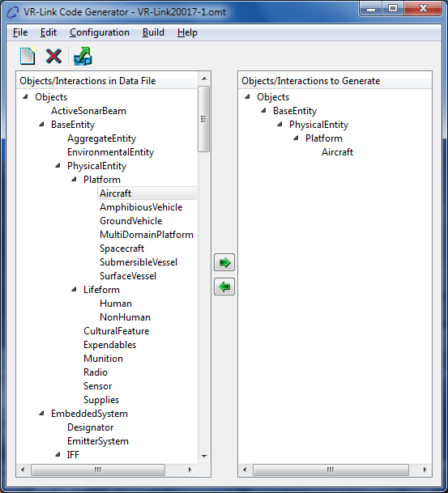Collapse Platform node in Data File tree
The height and width of the screenshot is (493, 448).
pos(75,180)
